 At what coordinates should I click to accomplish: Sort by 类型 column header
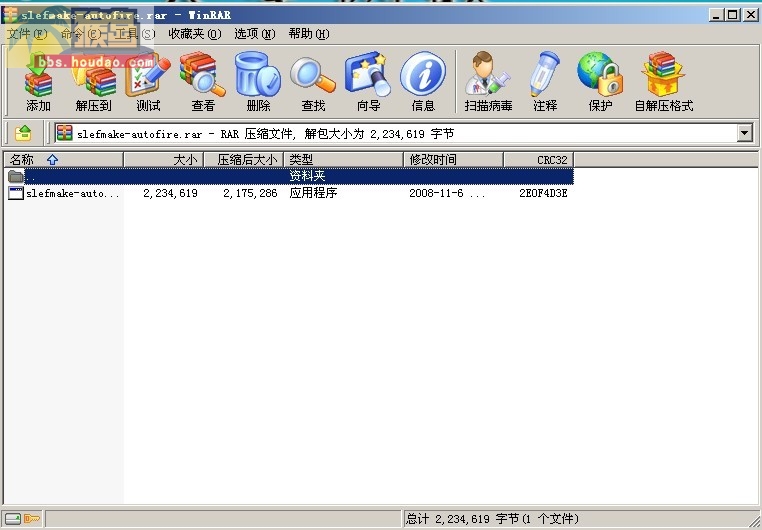(x=344, y=159)
